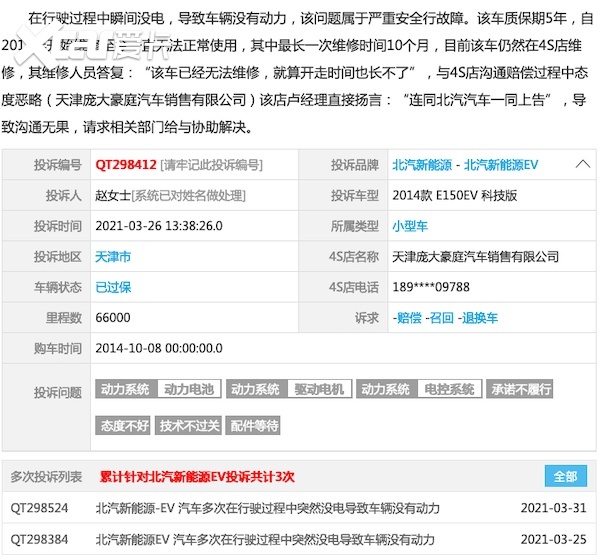Click the mileage value 66000
Screen dimensions: 600x560
[x=113, y=318]
